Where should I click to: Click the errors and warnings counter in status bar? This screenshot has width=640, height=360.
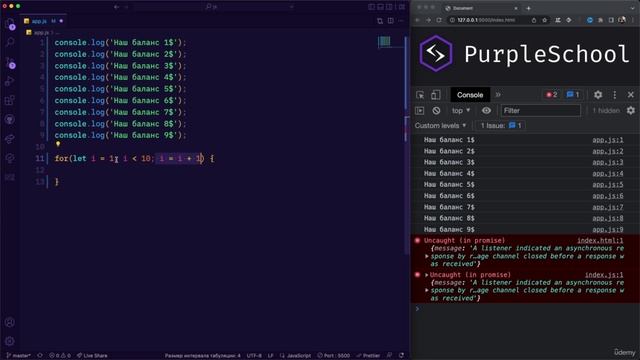pos(60,356)
